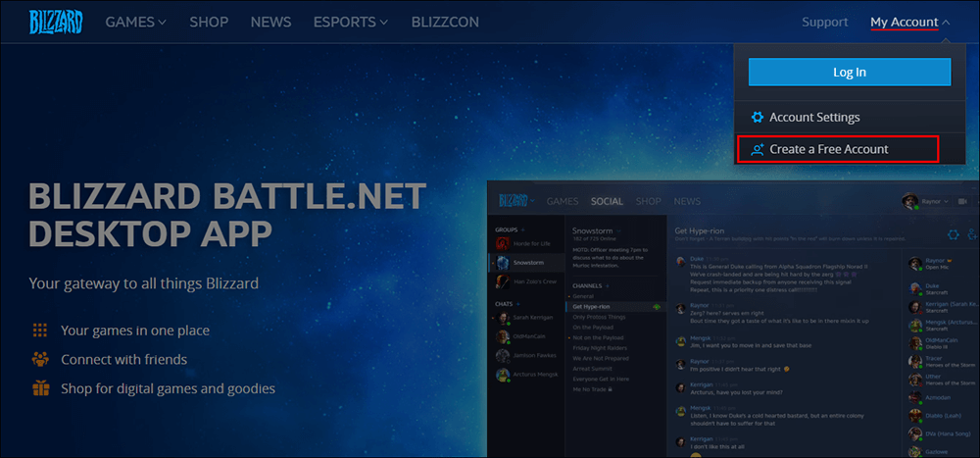Screen dimensions: 980x458
Task: Click the desktop app preview screenshot image
Action: point(733,319)
